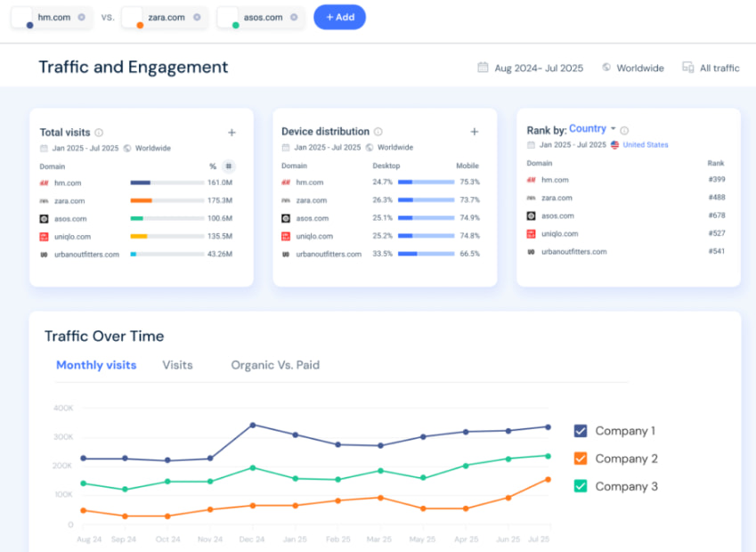The width and height of the screenshot is (756, 552).
Task: Click the + Add competitor button
Action: 339,17
